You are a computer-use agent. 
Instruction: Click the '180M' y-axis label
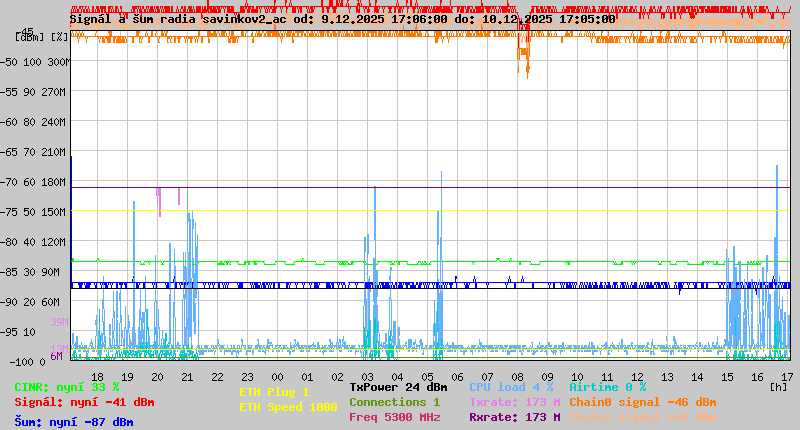click(56, 182)
